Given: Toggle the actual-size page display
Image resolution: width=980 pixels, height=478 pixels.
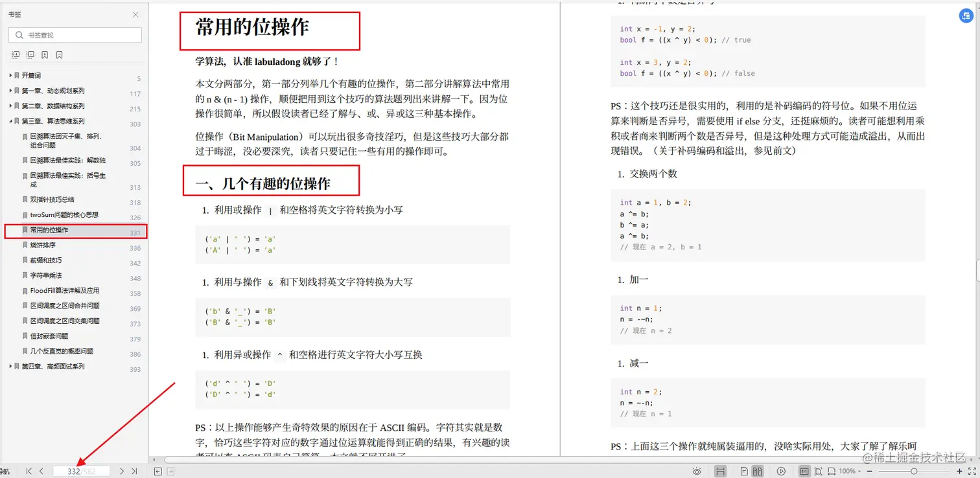Looking at the screenshot, I should tap(804, 471).
